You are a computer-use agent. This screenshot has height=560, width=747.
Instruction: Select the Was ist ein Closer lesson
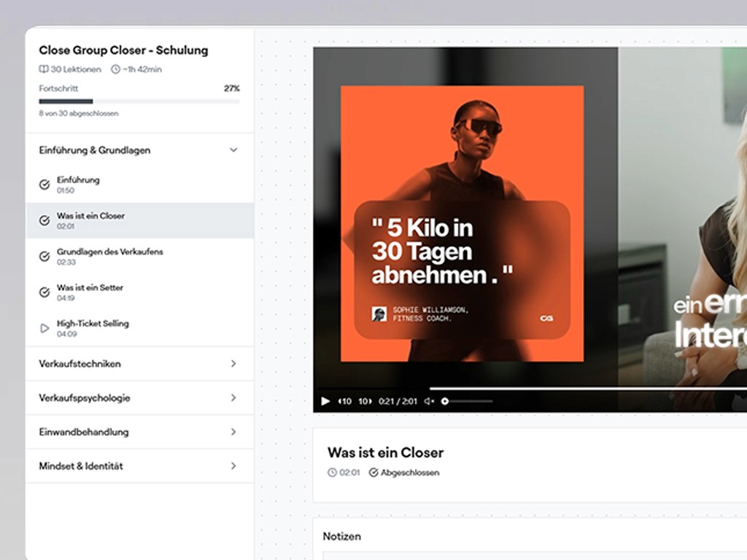139,220
